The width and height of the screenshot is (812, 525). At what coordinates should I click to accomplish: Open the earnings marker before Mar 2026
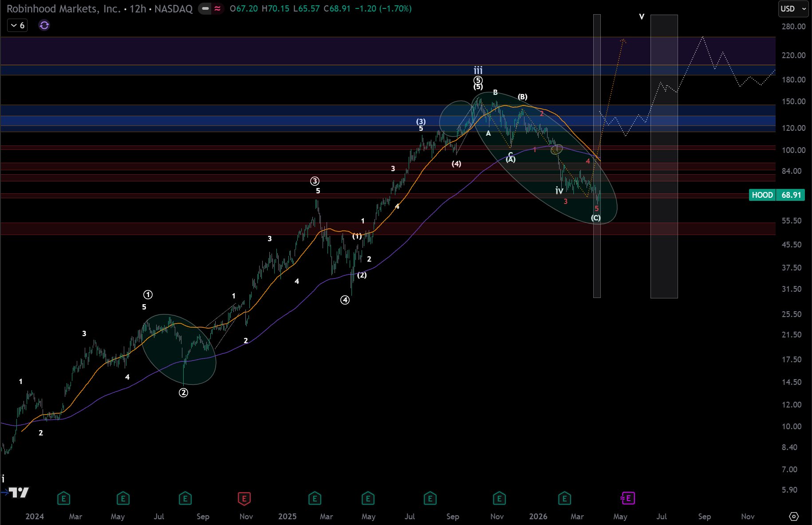[x=564, y=498]
